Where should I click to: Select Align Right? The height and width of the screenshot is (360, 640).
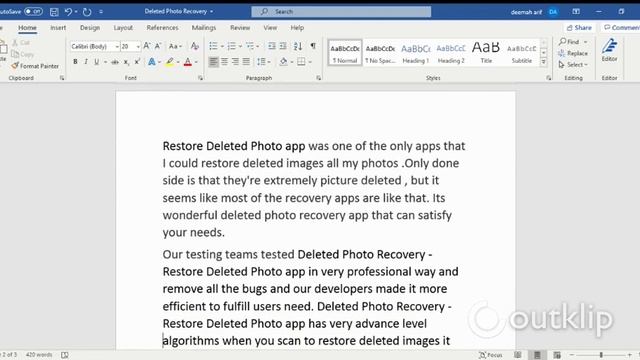pos(236,62)
